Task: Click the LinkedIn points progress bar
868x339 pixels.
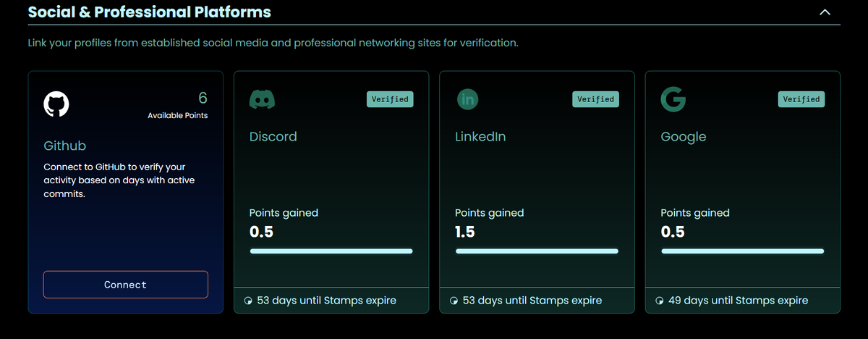Action: click(537, 251)
